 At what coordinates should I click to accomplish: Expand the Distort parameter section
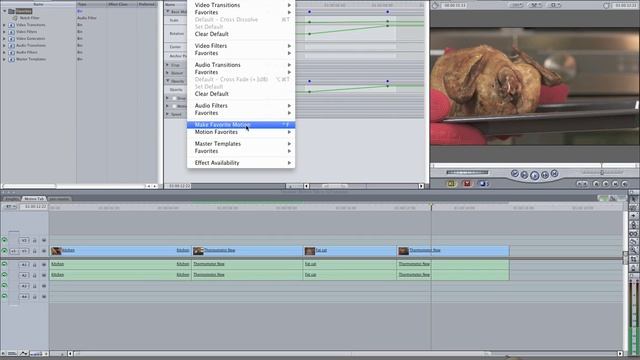(167, 73)
